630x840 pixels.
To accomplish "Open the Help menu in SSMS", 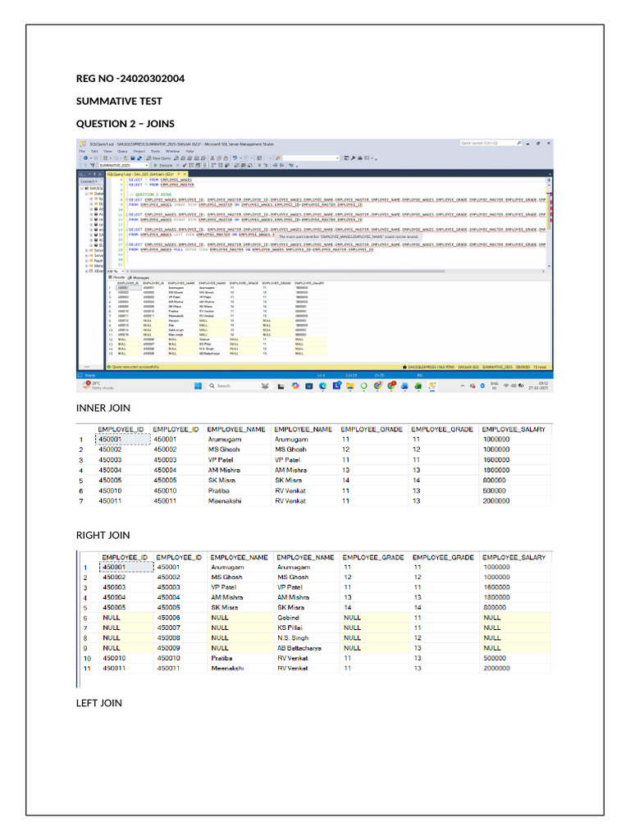I will click(x=189, y=151).
